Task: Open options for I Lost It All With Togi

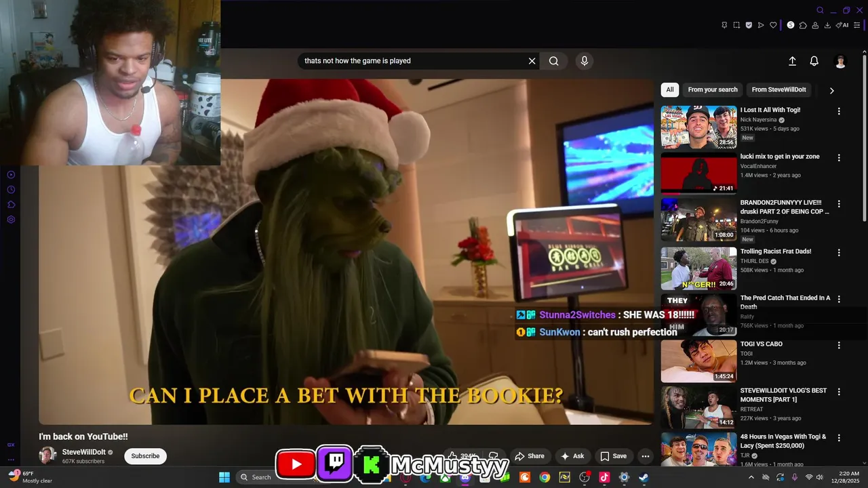Action: tap(839, 111)
